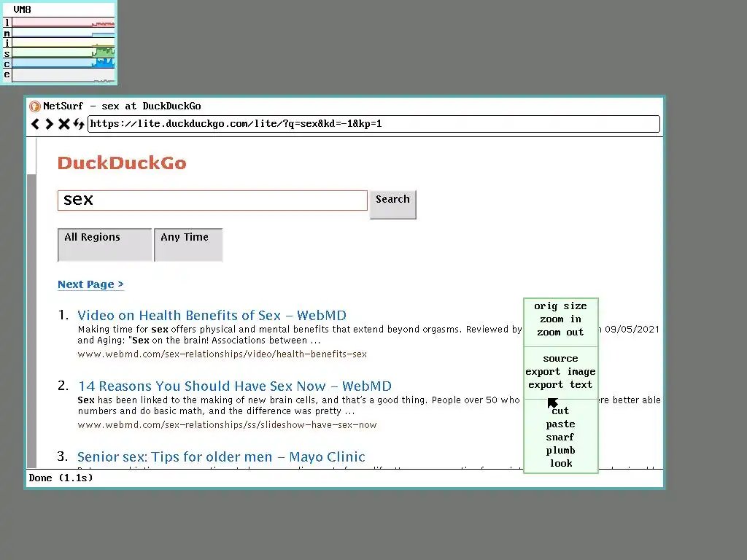Open the All Regions dropdown
This screenshot has width=747, height=560.
[x=105, y=245]
